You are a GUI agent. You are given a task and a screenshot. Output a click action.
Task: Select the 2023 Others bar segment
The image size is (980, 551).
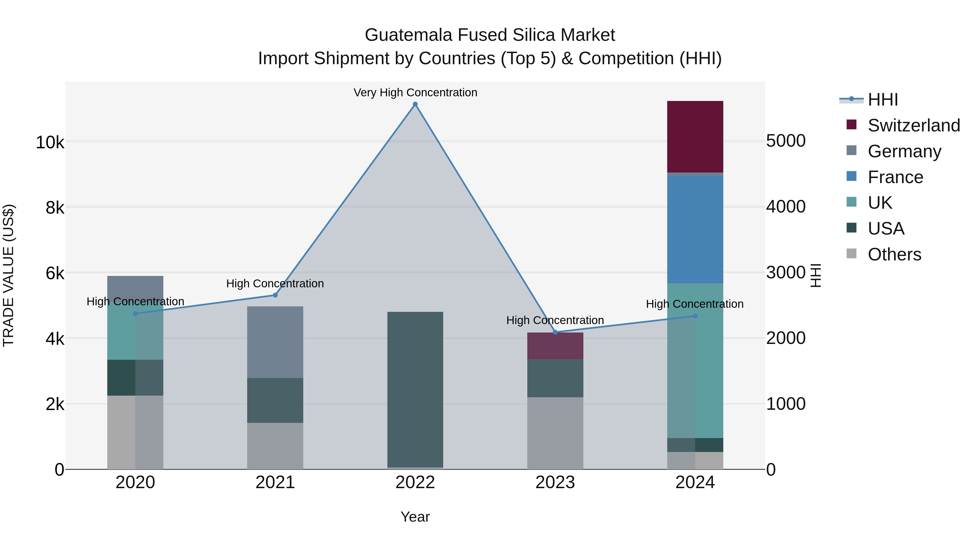tap(555, 433)
